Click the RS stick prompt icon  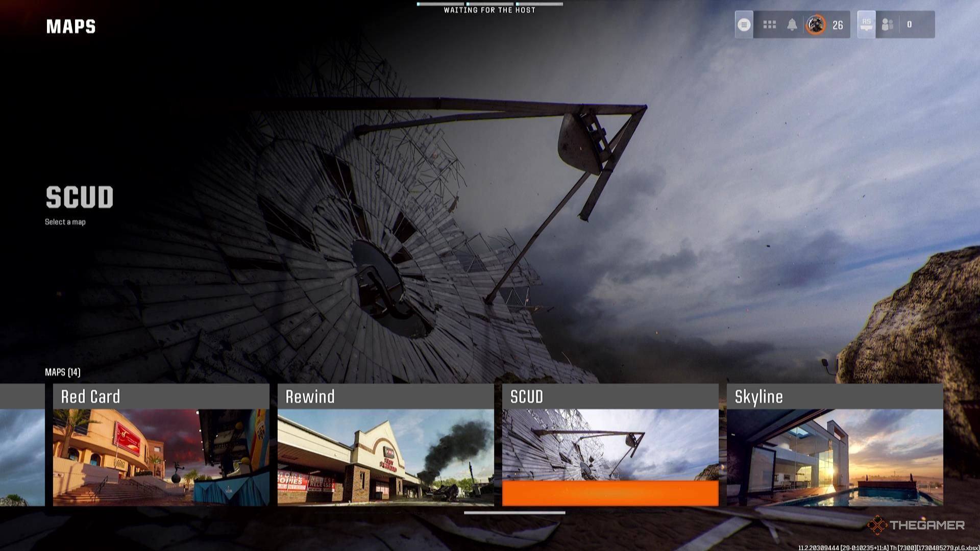pyautogui.click(x=866, y=24)
